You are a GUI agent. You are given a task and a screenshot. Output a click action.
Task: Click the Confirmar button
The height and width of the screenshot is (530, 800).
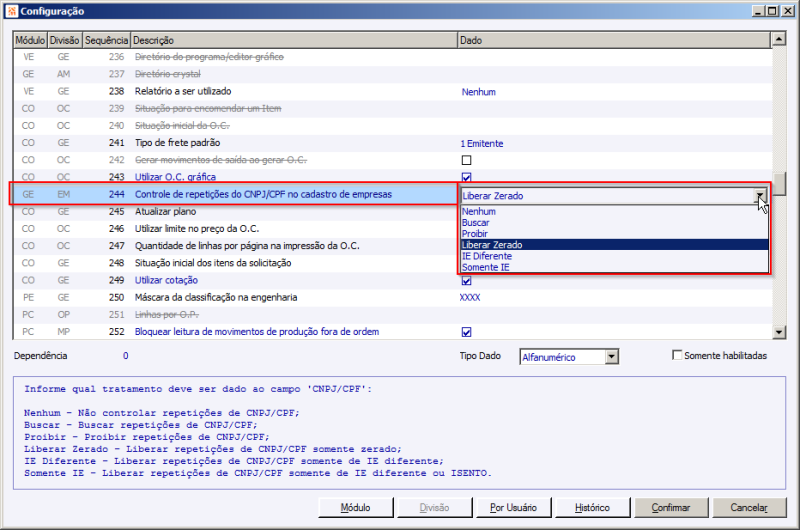click(x=671, y=508)
